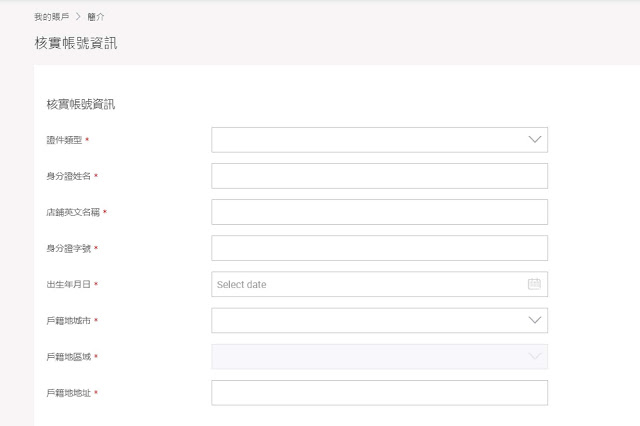Open the disabled 戶籍地區域 selection box
This screenshot has width=640, height=426.
[x=379, y=356]
